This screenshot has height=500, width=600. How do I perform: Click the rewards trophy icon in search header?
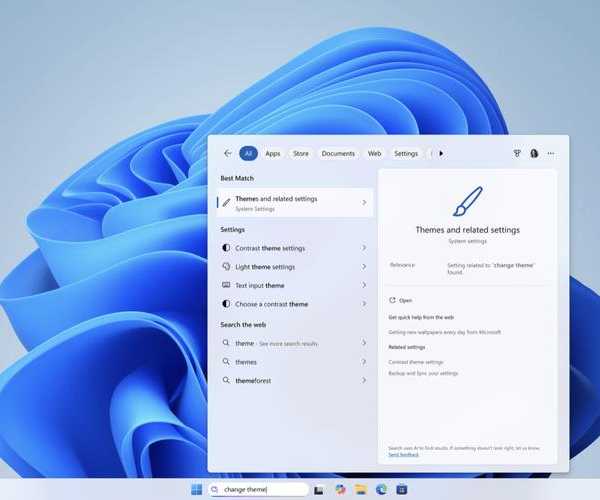pyautogui.click(x=518, y=153)
